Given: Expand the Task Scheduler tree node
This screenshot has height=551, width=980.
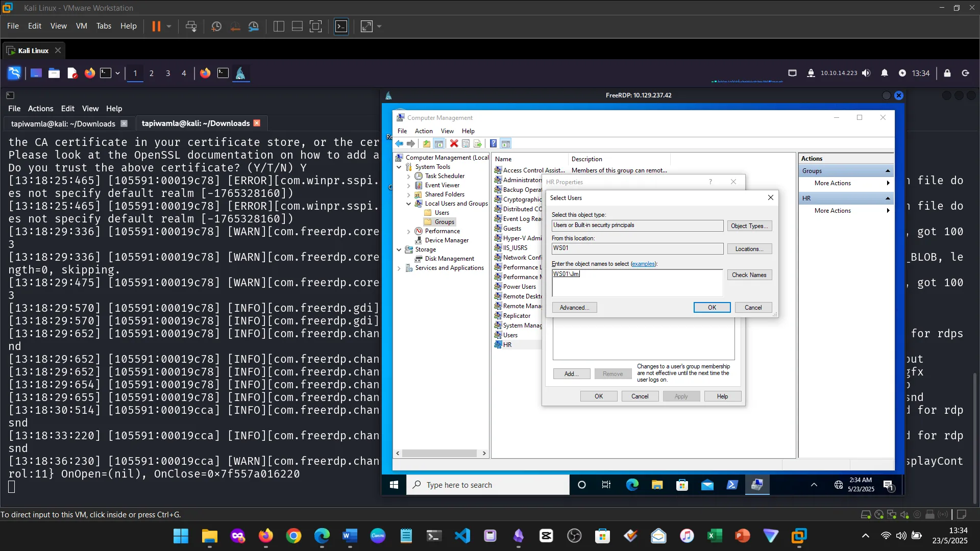Looking at the screenshot, I should tap(409, 177).
